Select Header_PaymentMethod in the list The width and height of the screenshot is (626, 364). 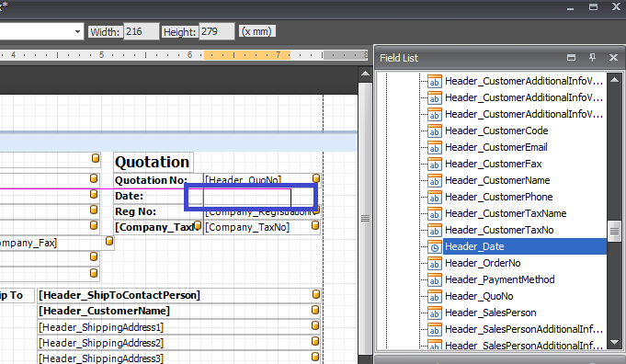[x=499, y=279]
